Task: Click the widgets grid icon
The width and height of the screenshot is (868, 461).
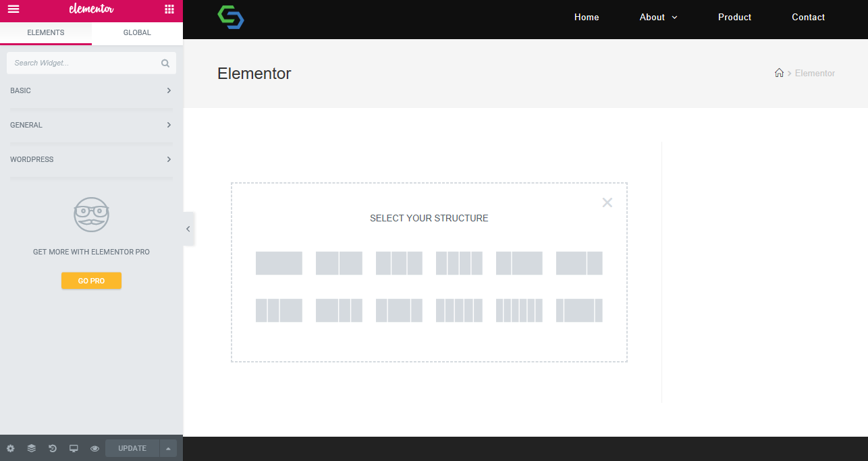Action: coord(169,9)
